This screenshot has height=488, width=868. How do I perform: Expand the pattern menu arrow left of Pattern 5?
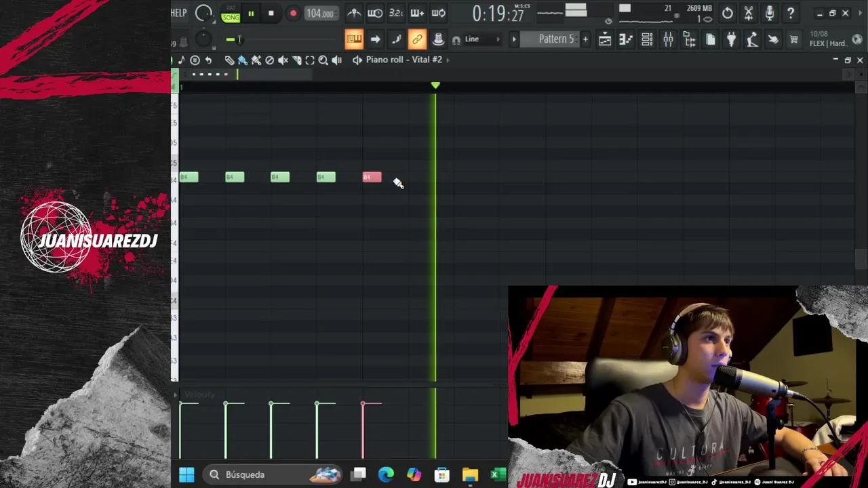pos(513,39)
